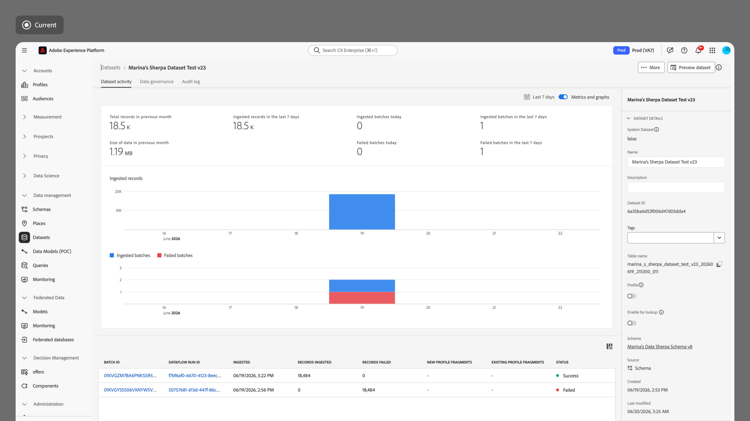This screenshot has width=750, height=421.
Task: Switch to Audit log tab
Action: click(x=191, y=82)
